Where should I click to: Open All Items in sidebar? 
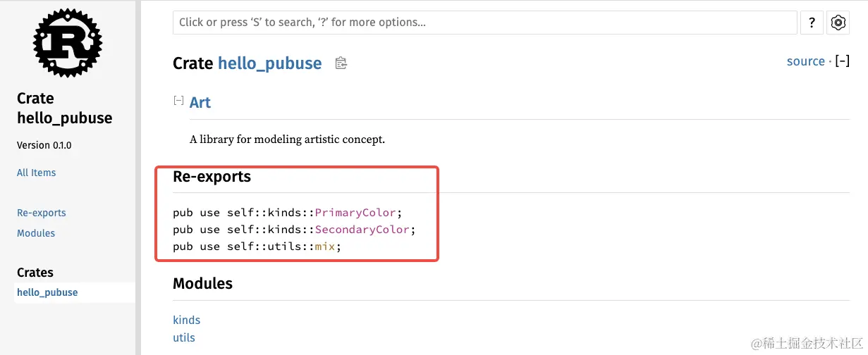pos(36,173)
